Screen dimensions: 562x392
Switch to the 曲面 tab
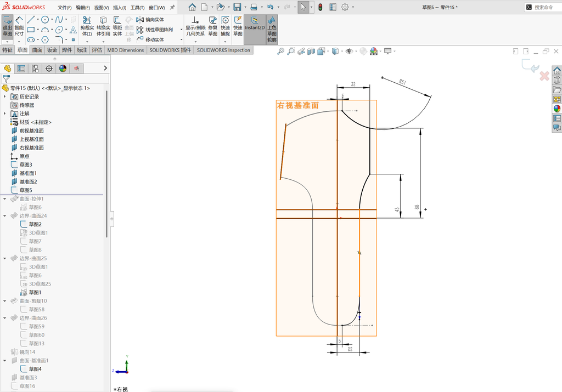click(x=37, y=50)
